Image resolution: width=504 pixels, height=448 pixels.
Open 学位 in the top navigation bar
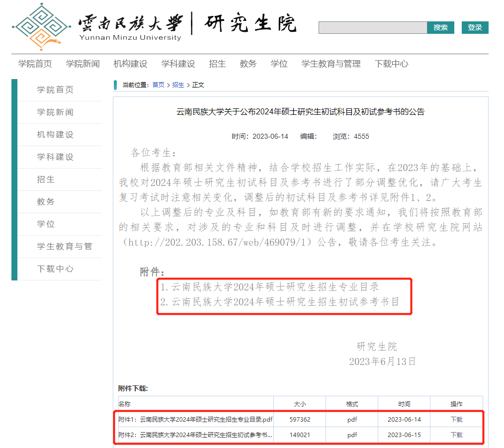click(x=279, y=64)
